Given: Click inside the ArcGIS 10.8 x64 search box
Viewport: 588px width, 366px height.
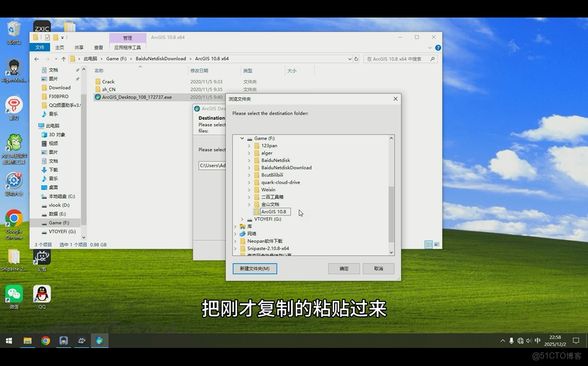Looking at the screenshot, I should [399, 58].
